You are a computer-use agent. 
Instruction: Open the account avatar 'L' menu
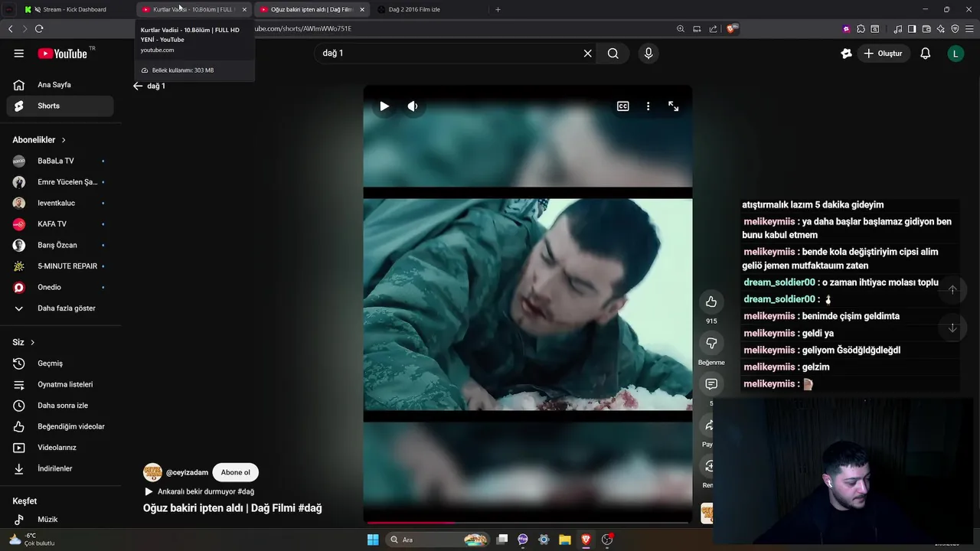tap(955, 54)
